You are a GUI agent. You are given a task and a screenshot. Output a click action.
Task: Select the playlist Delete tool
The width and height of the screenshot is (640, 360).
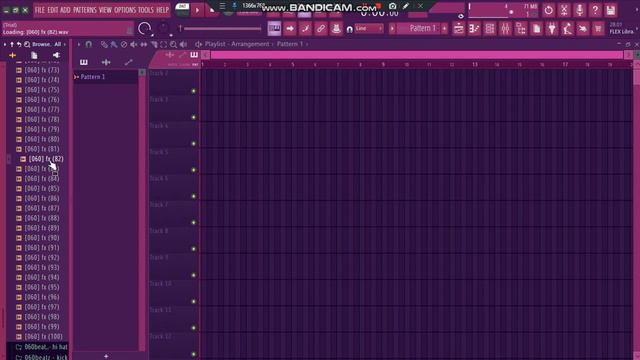click(124, 44)
